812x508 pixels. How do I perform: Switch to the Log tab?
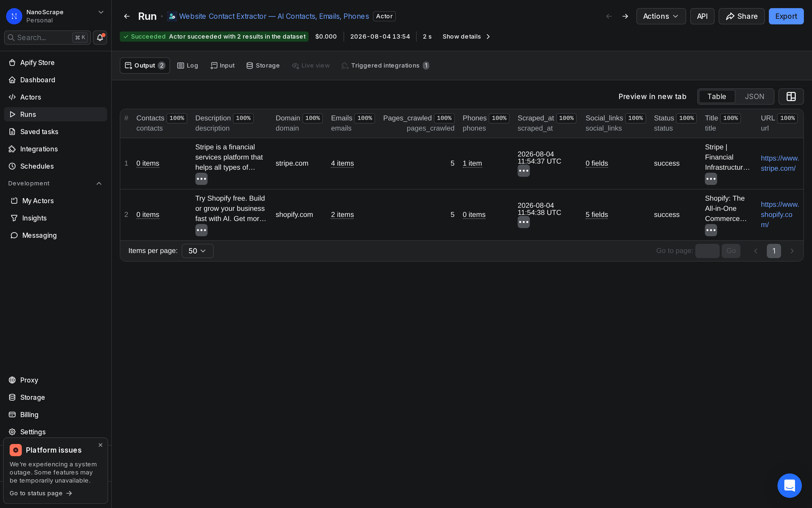[188, 66]
